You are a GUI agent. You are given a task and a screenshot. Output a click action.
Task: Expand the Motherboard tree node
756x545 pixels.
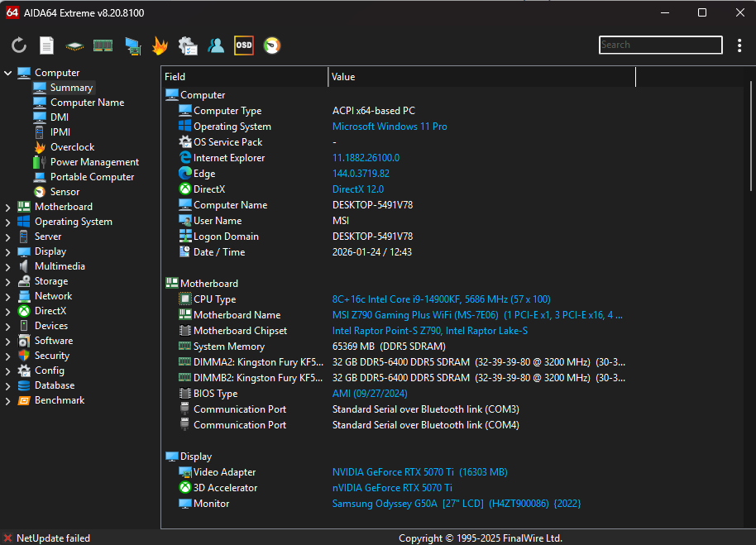click(x=8, y=207)
